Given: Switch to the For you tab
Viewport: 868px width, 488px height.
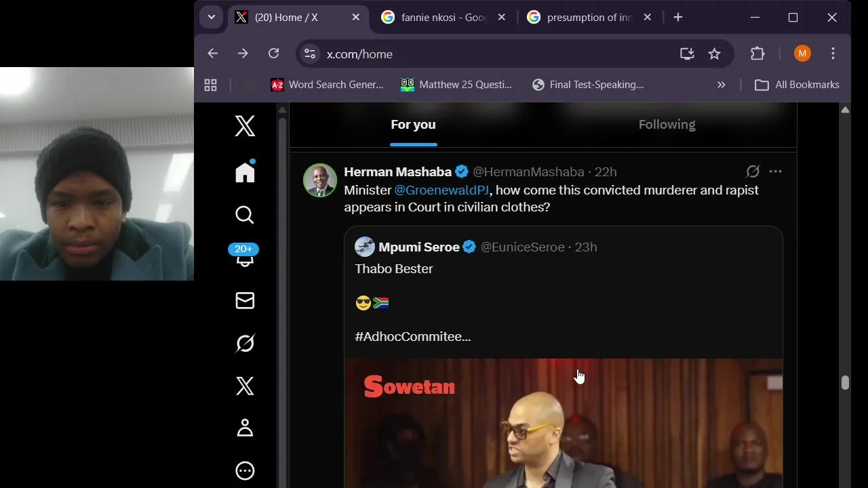Looking at the screenshot, I should coord(413,125).
